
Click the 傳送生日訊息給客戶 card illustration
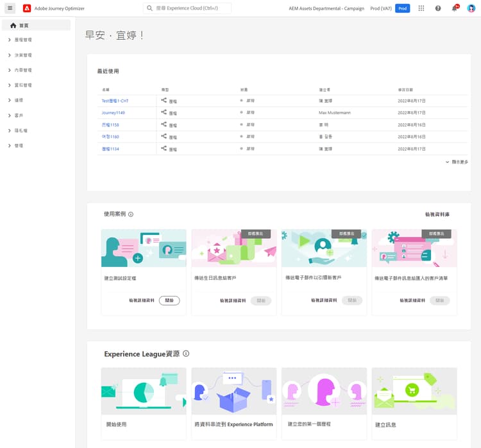coord(233,248)
